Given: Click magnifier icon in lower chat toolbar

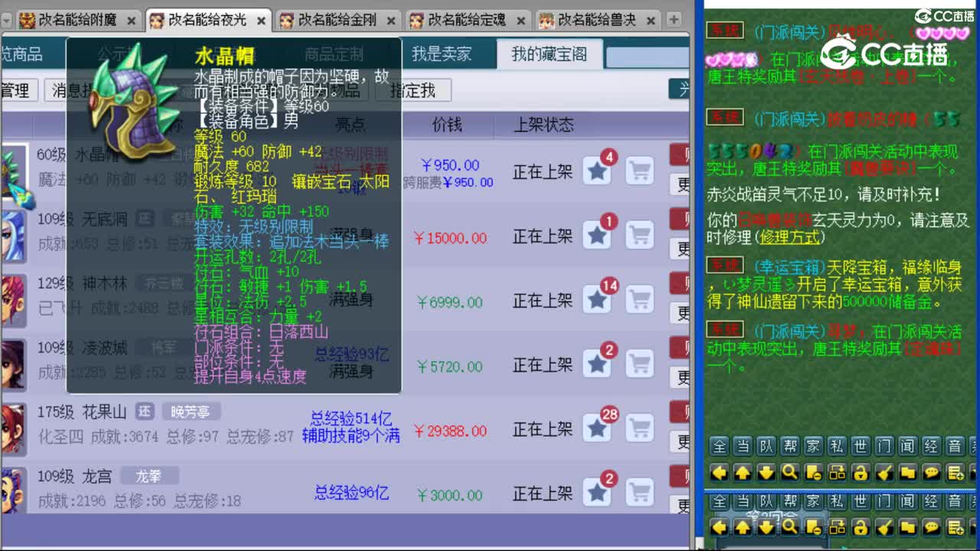Looking at the screenshot, I should 790,527.
